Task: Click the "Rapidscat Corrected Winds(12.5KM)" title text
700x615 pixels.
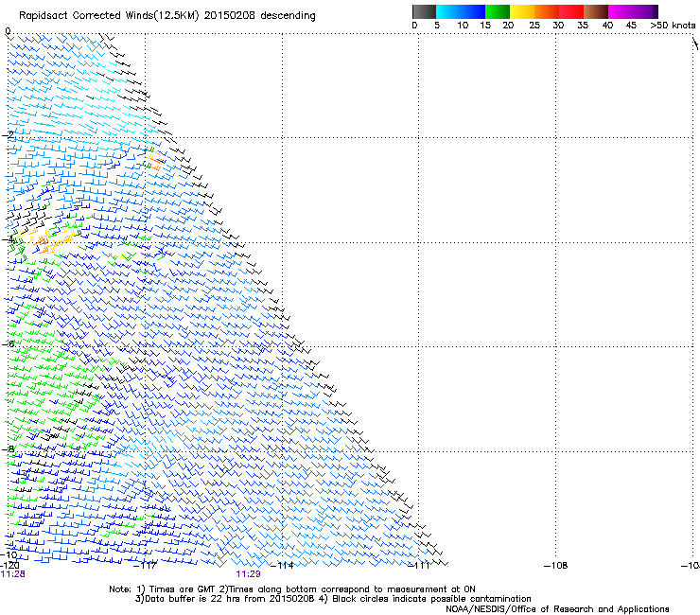Action: pyautogui.click(x=109, y=16)
